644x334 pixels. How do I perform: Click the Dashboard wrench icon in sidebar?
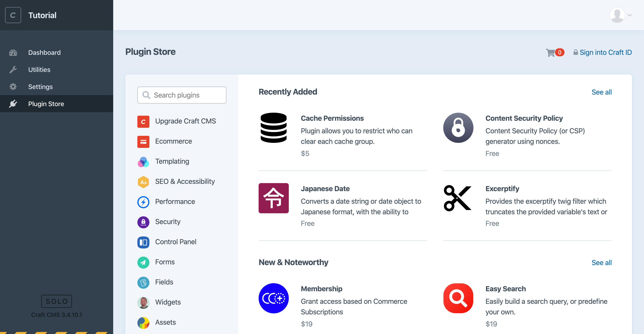[x=13, y=69]
